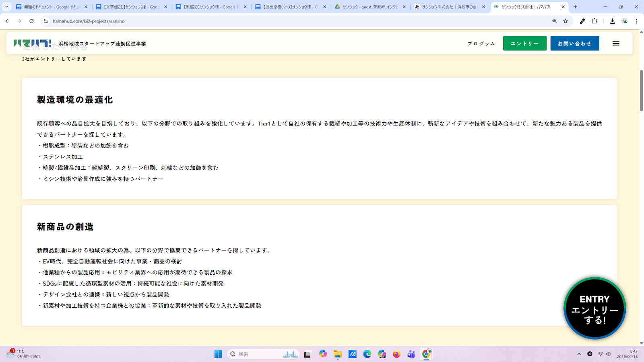This screenshot has width=644, height=362.
Task: Open a new browser tab
Action: [575, 7]
